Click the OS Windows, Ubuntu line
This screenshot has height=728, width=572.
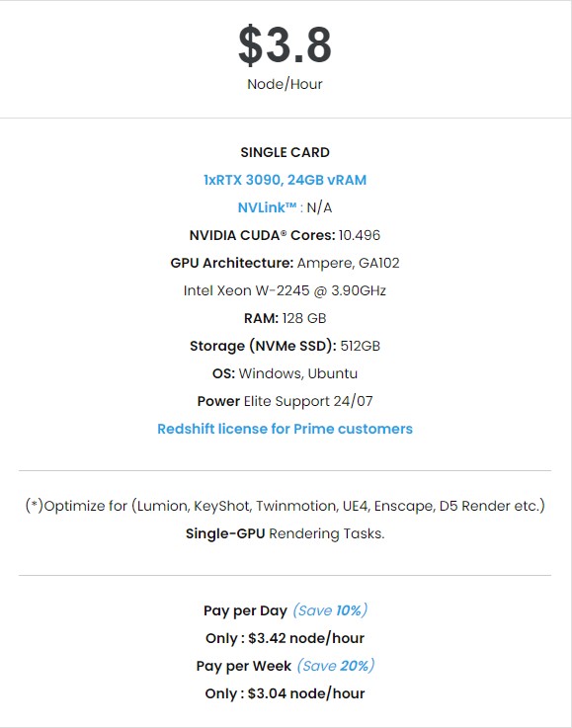pos(286,373)
